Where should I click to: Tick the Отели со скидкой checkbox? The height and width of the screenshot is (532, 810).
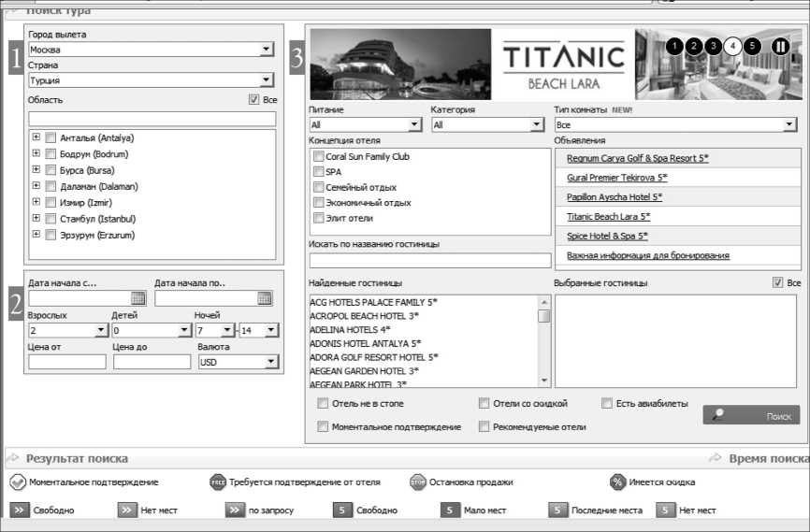pyautogui.click(x=484, y=404)
